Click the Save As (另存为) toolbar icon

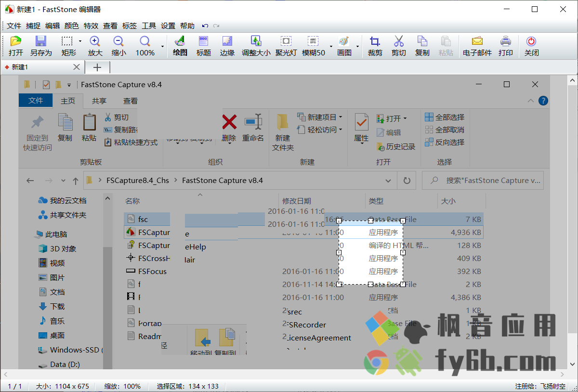pyautogui.click(x=41, y=46)
